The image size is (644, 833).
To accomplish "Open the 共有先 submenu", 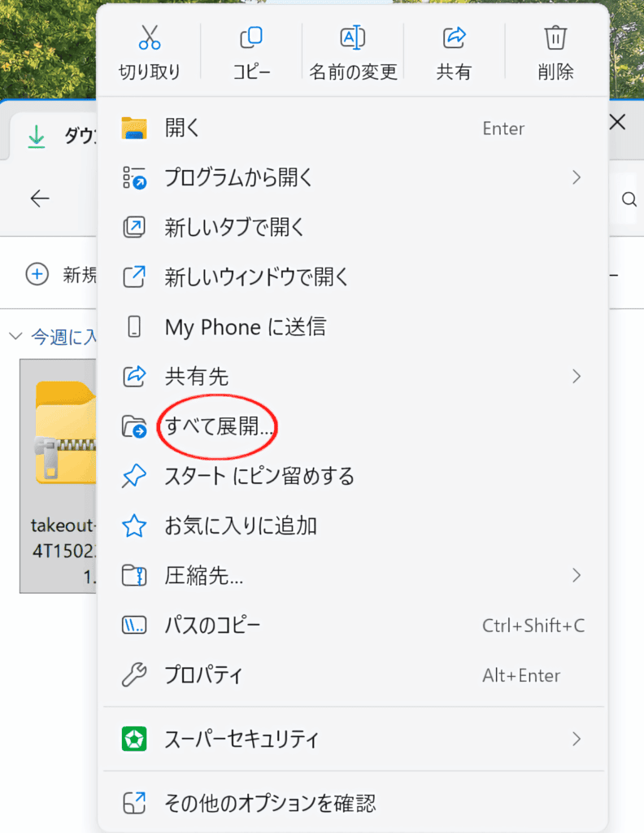I will point(354,376).
